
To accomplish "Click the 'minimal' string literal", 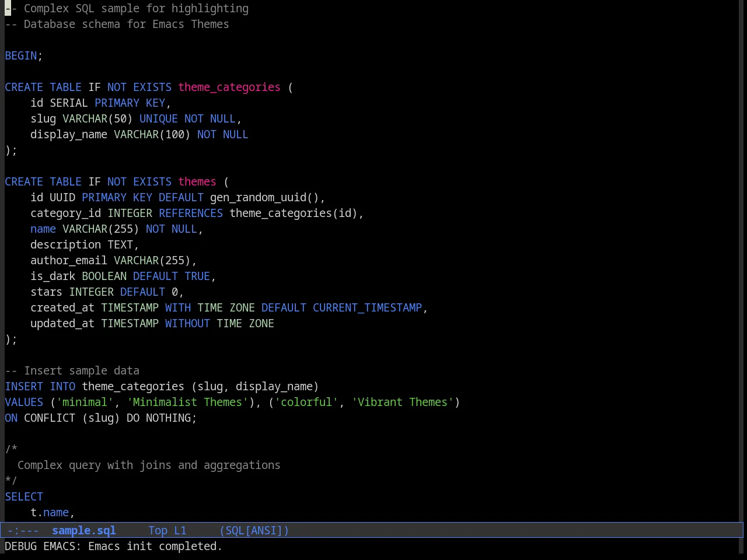I will (x=85, y=402).
